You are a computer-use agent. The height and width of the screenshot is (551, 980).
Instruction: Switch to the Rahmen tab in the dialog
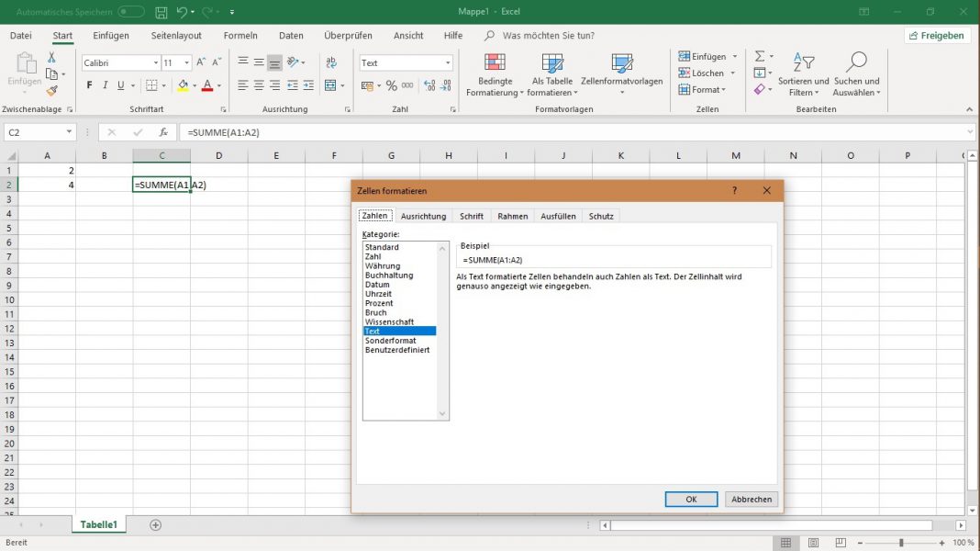pos(512,216)
